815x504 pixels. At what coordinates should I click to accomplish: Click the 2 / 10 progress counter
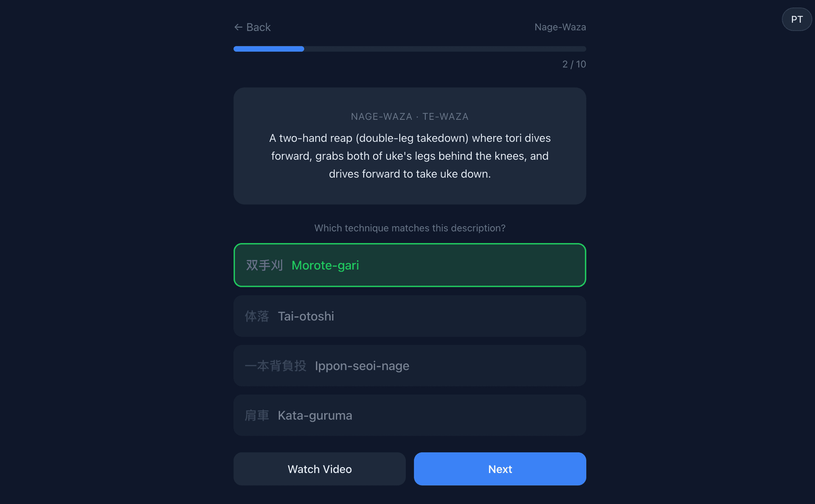coord(574,64)
